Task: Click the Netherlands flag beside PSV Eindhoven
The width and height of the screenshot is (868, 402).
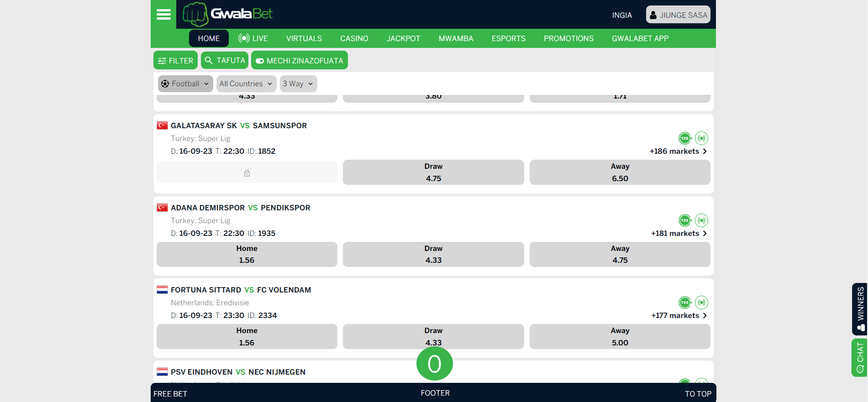Action: point(162,372)
